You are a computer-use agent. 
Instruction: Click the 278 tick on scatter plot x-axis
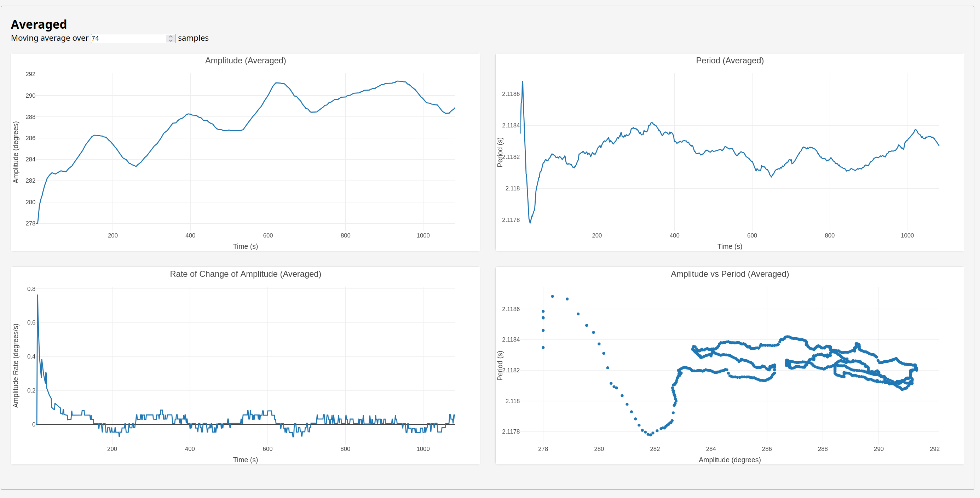(x=543, y=449)
